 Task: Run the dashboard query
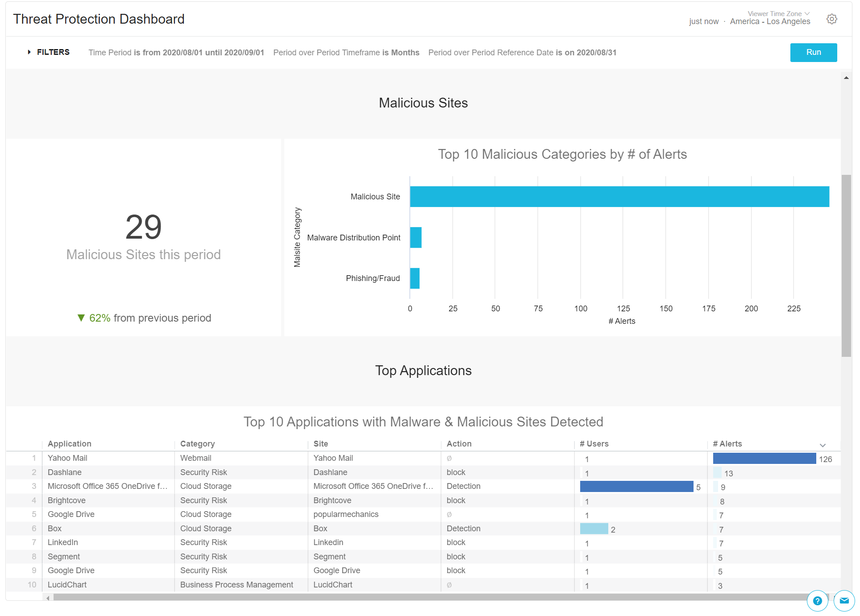tap(813, 52)
